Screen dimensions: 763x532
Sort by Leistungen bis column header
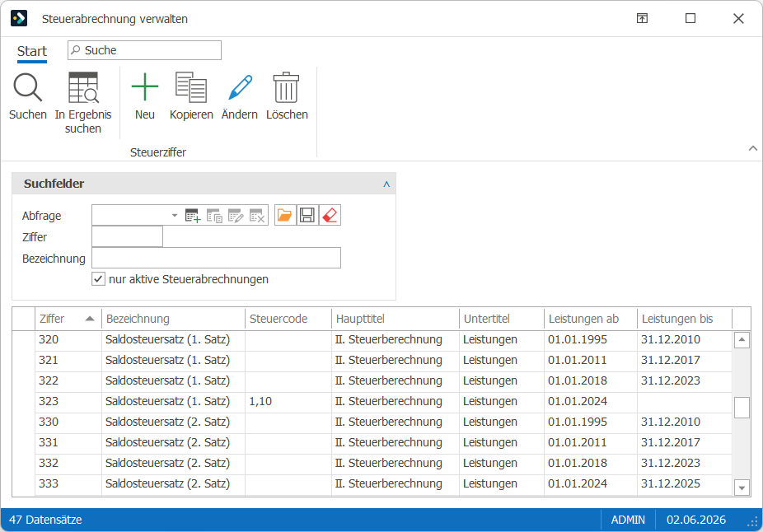684,319
